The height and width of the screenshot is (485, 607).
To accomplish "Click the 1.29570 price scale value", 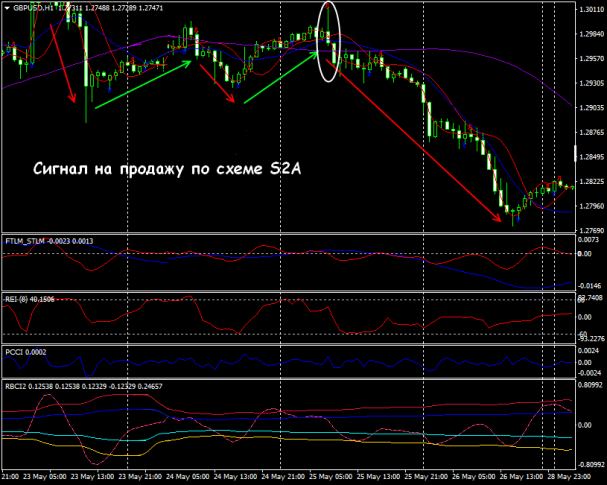I will [x=591, y=59].
